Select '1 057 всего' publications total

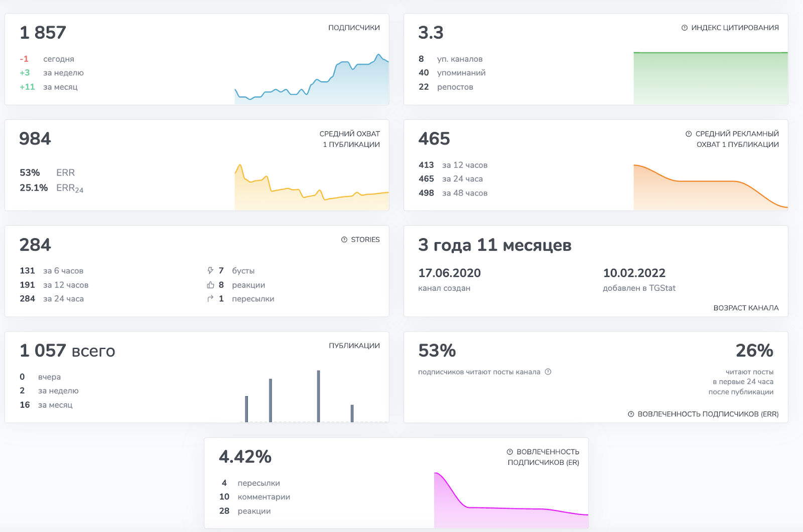coord(67,351)
